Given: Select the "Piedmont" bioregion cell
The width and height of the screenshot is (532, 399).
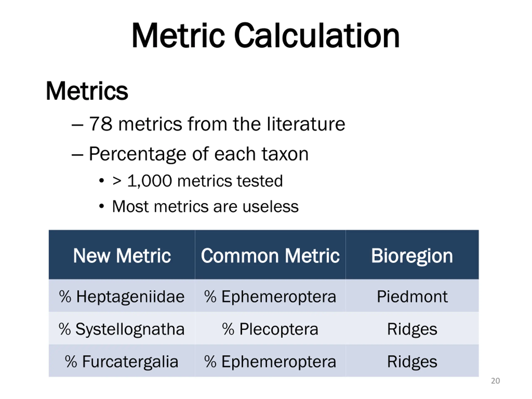Looking at the screenshot, I should 412,297.
